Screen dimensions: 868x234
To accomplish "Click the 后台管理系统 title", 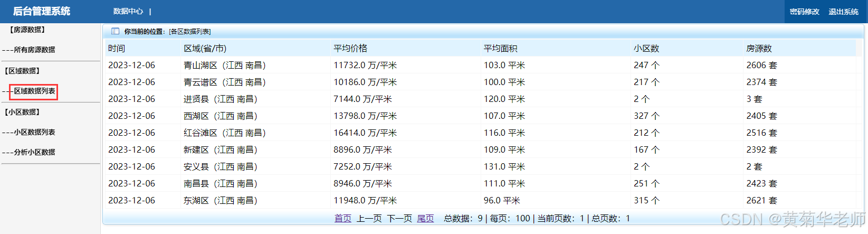I will coord(41,11).
